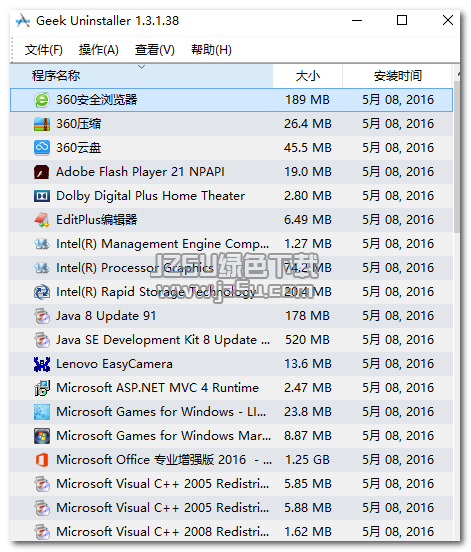
Task: Click the icon beside the 5.88 MB entry
Action: point(42,508)
